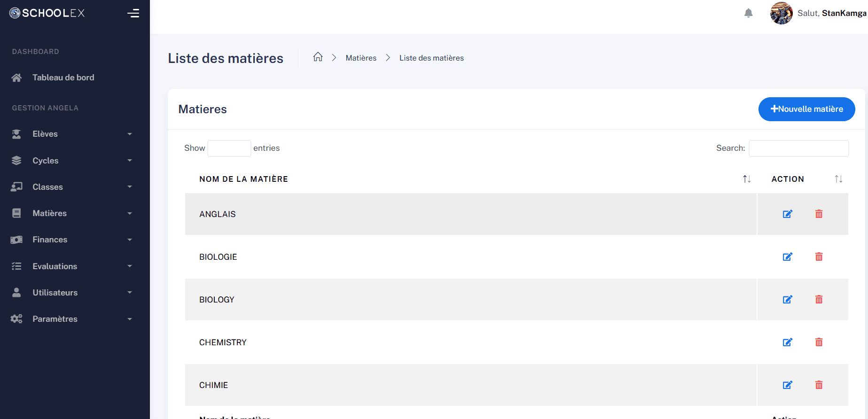Delete the BIOLOGIE subject
The image size is (868, 419).
(819, 257)
